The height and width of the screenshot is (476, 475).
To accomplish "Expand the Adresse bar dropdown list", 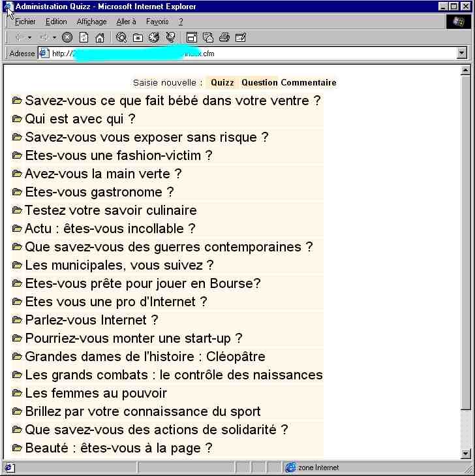I will [x=461, y=54].
